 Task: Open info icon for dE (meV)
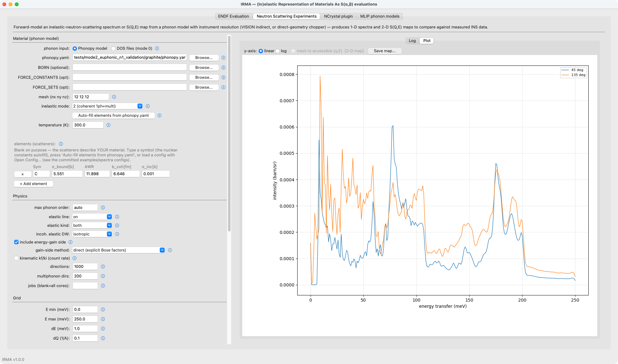[x=103, y=329]
